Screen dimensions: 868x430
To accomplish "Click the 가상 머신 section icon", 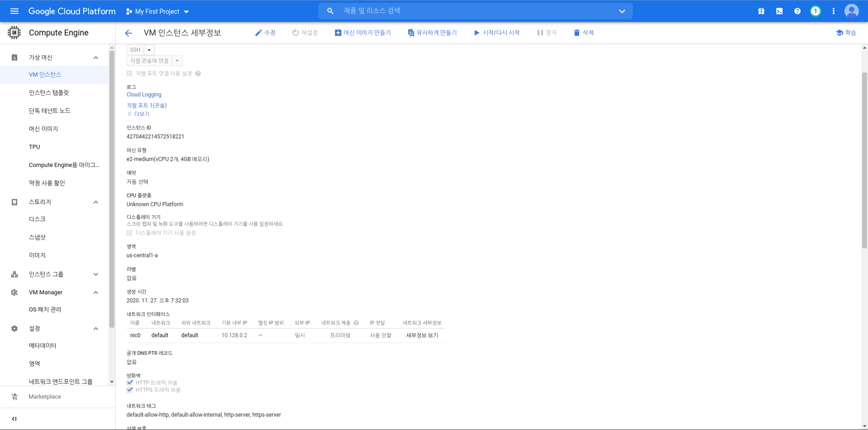I will coord(14,57).
